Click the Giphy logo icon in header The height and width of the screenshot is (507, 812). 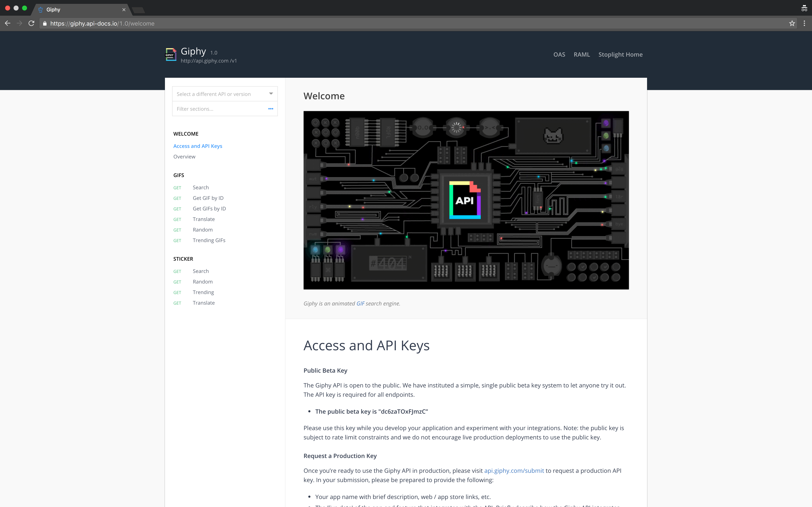[171, 55]
